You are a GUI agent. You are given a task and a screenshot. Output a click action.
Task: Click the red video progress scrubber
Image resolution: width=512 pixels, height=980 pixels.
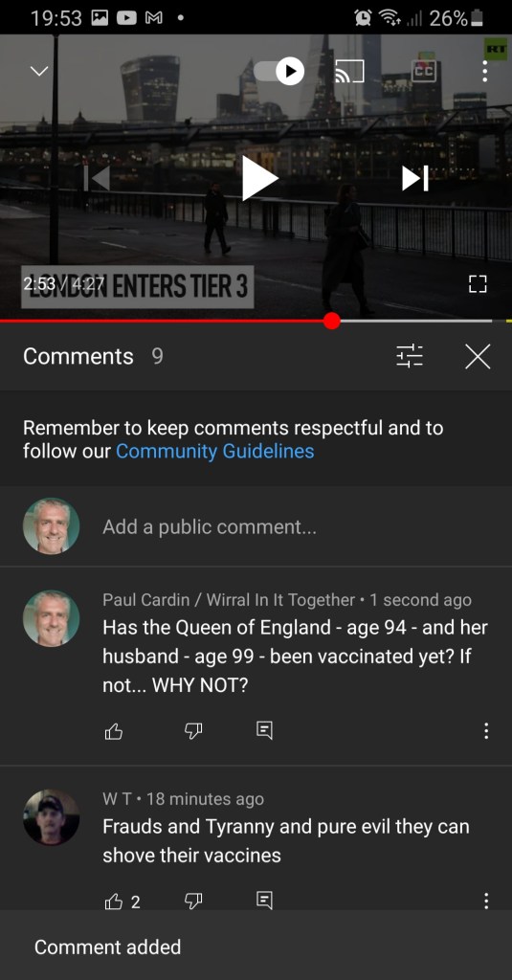pyautogui.click(x=332, y=322)
